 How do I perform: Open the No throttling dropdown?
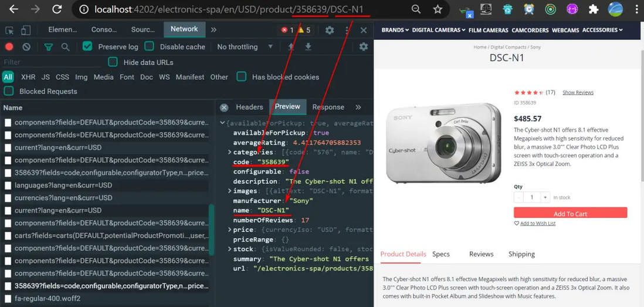245,47
